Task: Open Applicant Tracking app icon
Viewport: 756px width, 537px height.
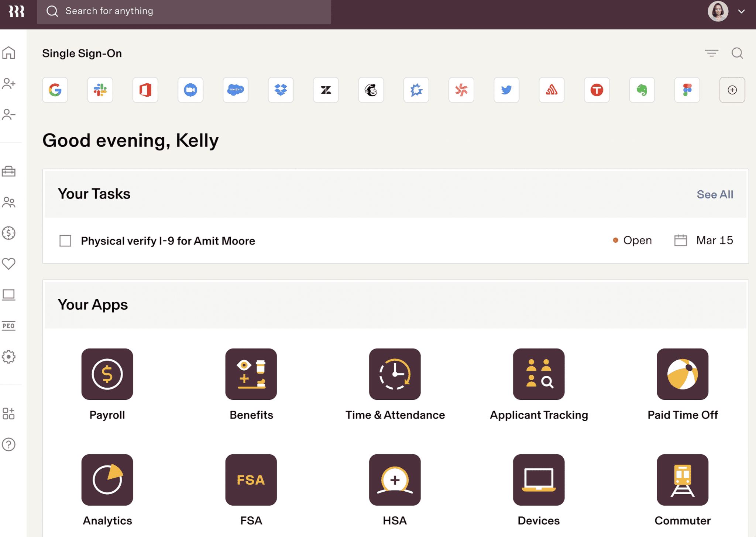Action: pos(539,374)
